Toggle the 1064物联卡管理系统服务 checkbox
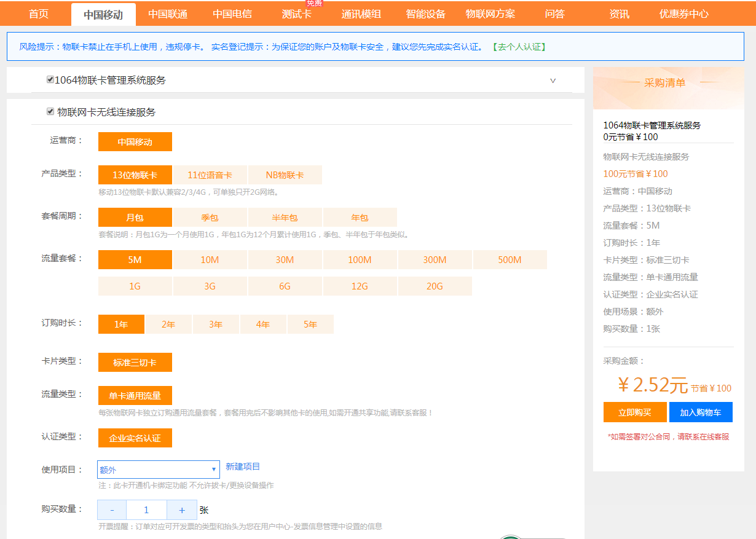This screenshot has width=756, height=539. [x=50, y=80]
